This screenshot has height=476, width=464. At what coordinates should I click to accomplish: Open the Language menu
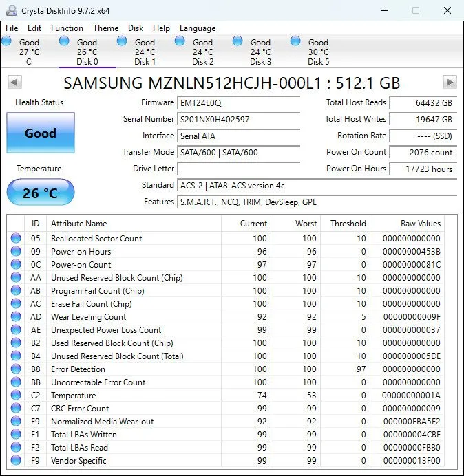pos(198,28)
